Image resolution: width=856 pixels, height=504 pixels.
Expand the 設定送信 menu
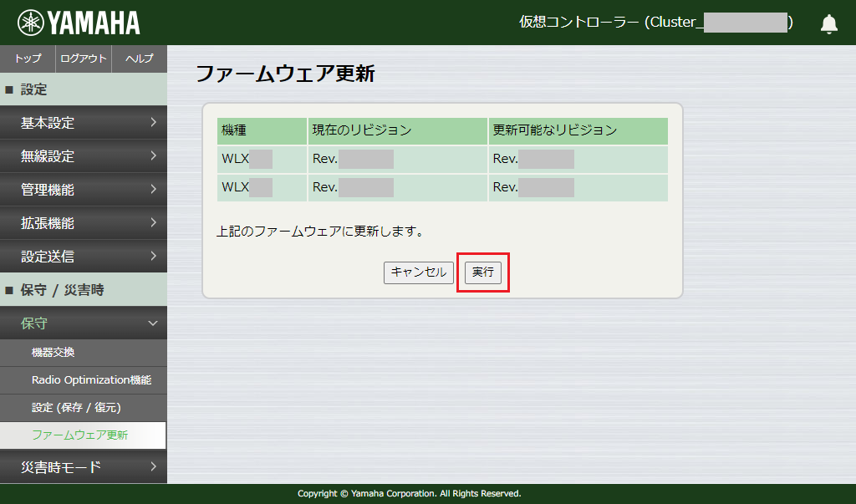click(x=84, y=257)
